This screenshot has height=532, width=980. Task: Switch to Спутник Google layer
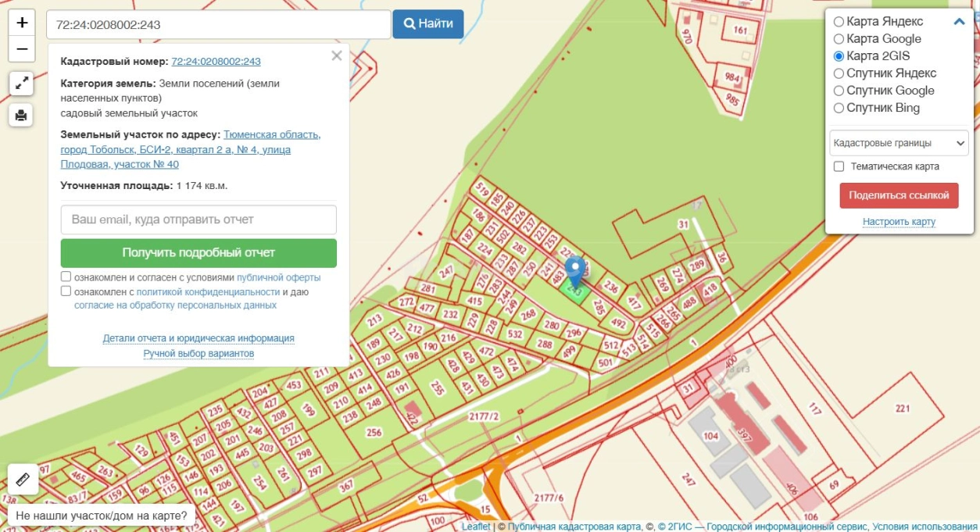[839, 91]
